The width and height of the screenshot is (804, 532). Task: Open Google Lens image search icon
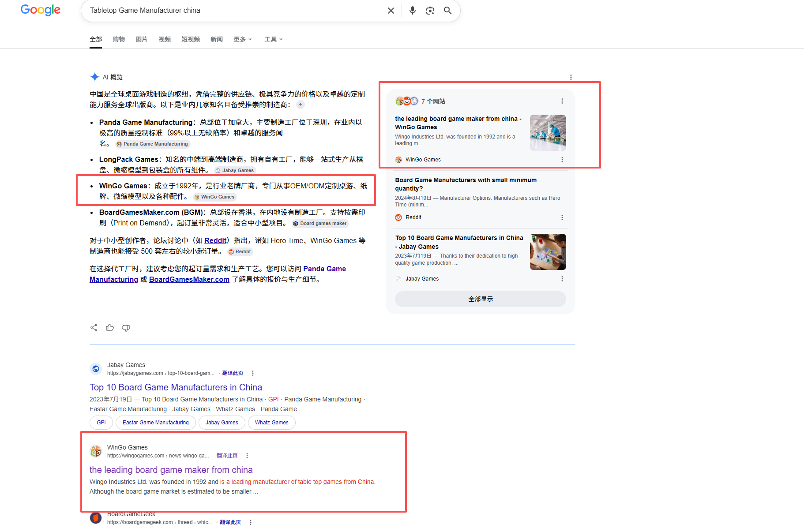click(x=430, y=11)
